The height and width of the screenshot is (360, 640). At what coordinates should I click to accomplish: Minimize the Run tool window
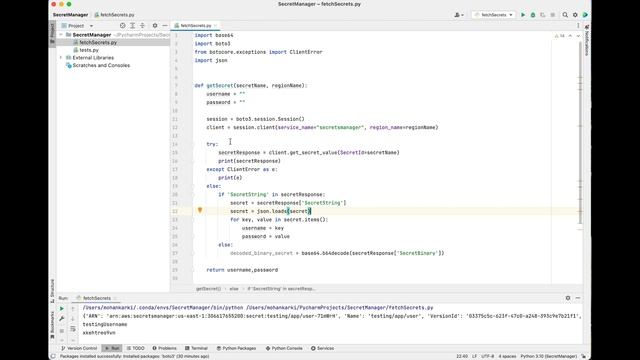(578, 298)
